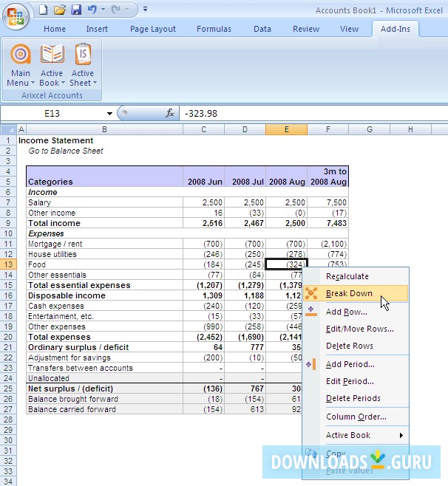Screen dimensions: 448x486
Task: Click the Add Row menu icon
Action: pyautogui.click(x=311, y=311)
